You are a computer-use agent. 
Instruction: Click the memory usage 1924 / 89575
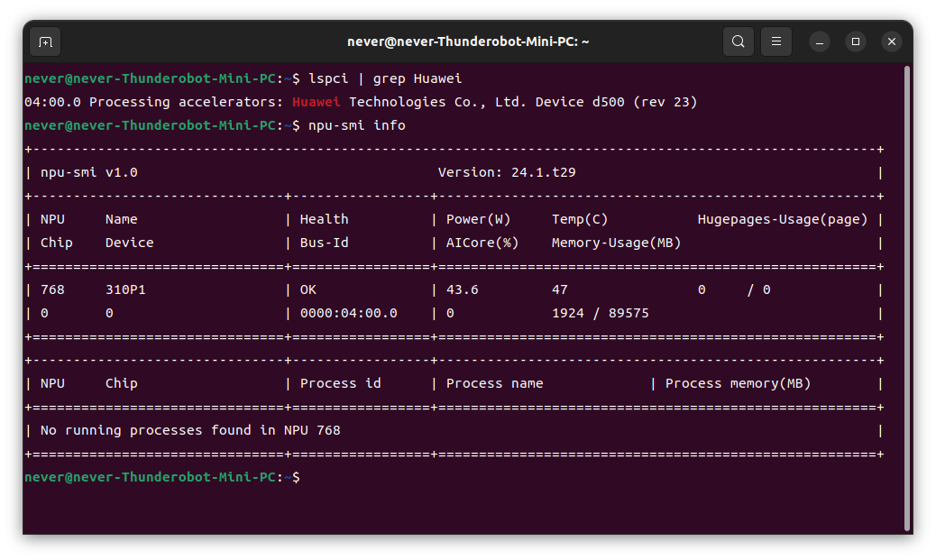(600, 314)
